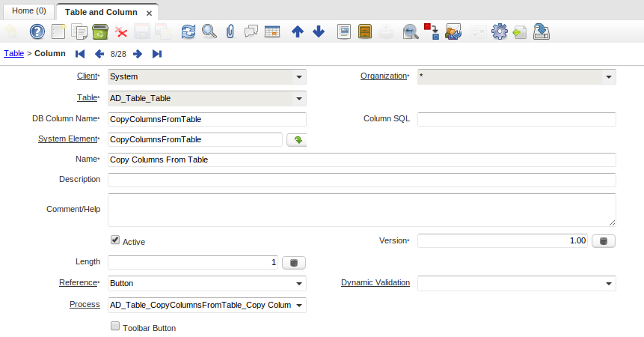Close the Table and Column tab
Screen dimensions: 644x337
click(x=149, y=13)
